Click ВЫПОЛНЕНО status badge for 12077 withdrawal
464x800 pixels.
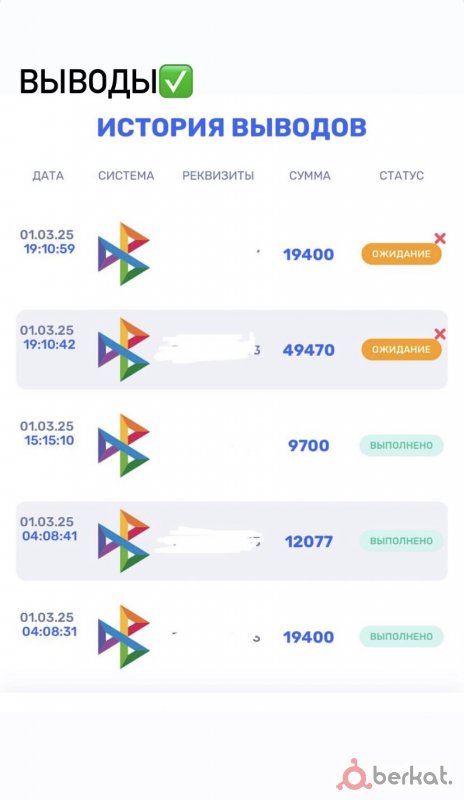(x=401, y=541)
